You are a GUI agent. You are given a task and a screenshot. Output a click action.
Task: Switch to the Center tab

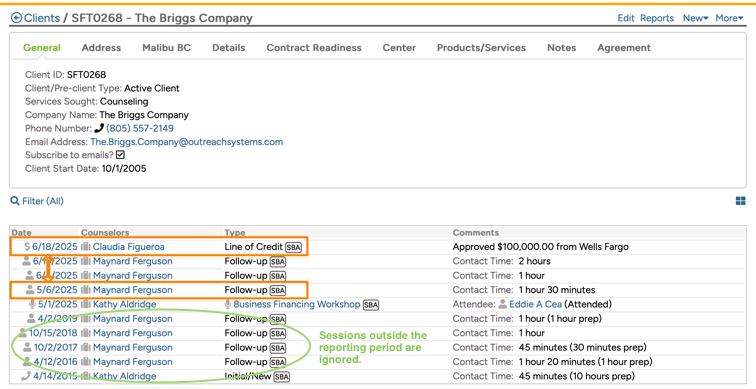(399, 48)
